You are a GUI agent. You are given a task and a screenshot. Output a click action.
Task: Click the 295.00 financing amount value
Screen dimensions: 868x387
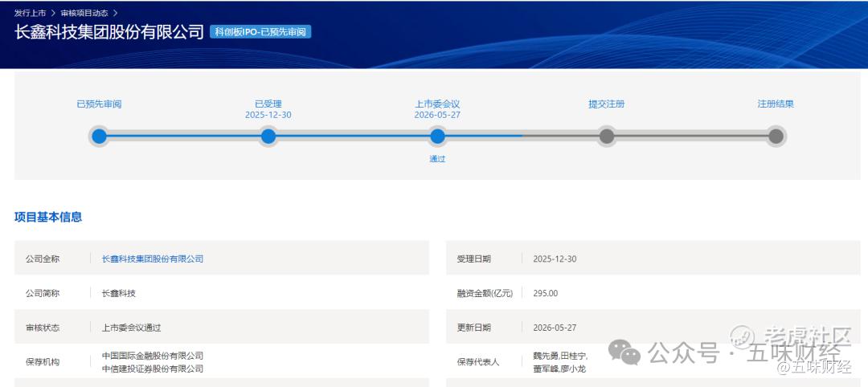pos(545,294)
